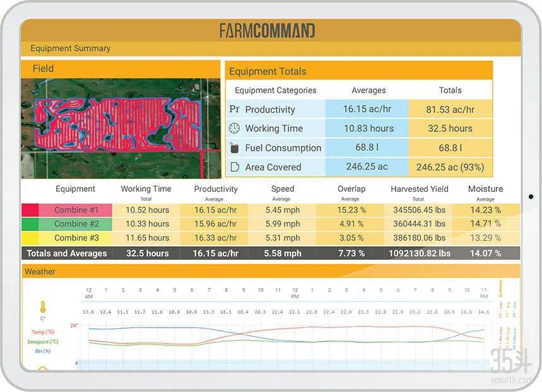Click the FarmCommand logo
Screen dimensions: 542x392
pos(267,30)
